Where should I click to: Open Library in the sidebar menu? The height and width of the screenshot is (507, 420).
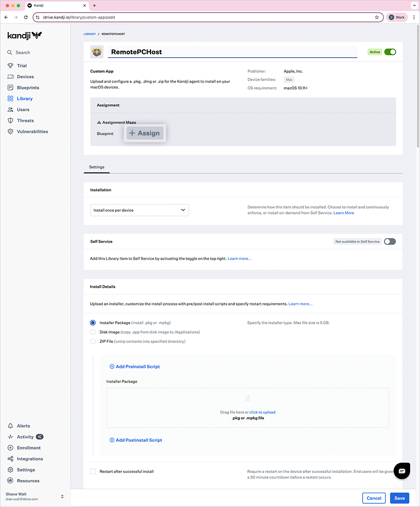(x=25, y=99)
